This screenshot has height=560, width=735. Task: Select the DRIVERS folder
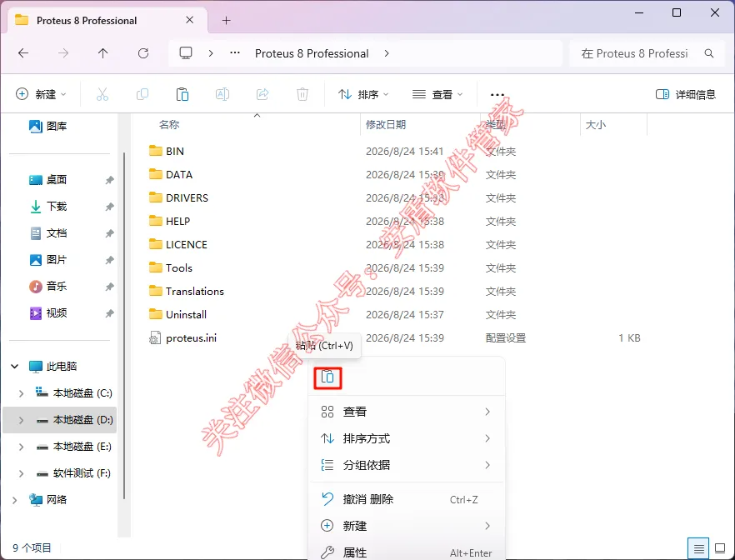[x=178, y=197]
